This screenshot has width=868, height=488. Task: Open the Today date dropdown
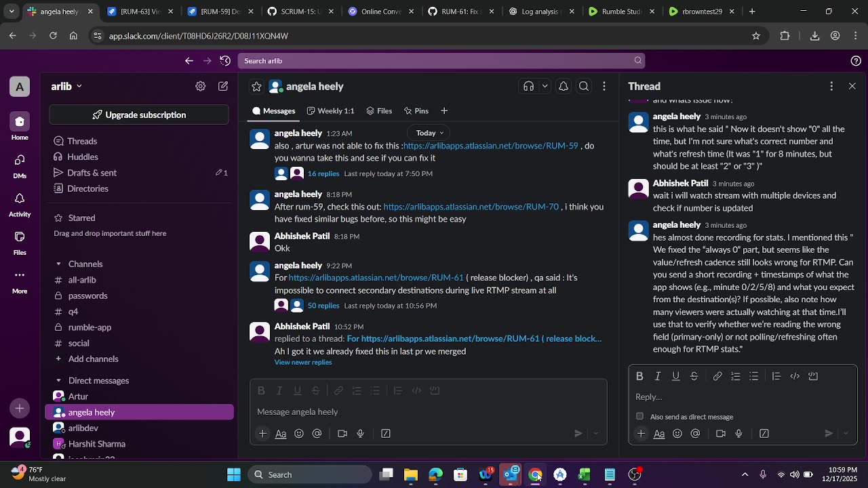pyautogui.click(x=430, y=133)
